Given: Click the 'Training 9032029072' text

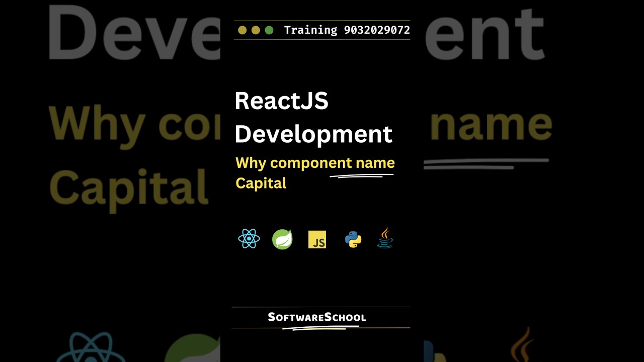Looking at the screenshot, I should point(347,30).
